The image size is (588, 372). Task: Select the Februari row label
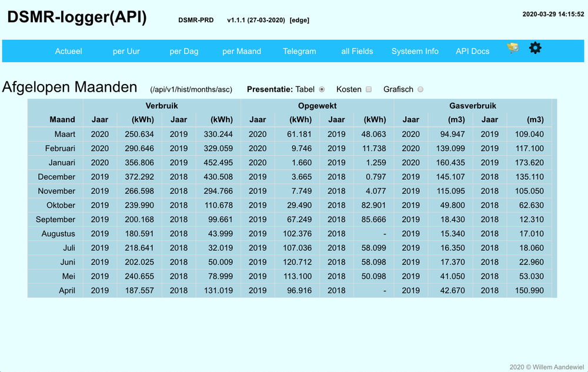[x=60, y=148]
